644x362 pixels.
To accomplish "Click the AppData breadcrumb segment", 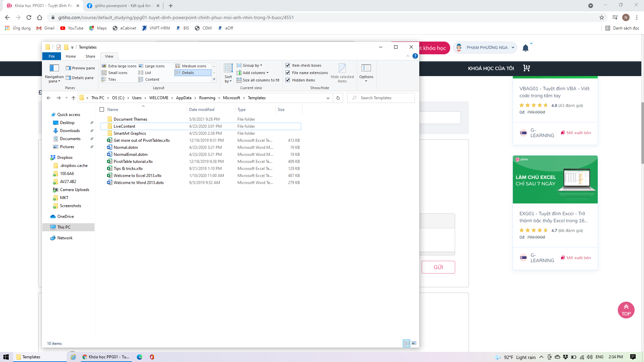I will pyautogui.click(x=183, y=98).
